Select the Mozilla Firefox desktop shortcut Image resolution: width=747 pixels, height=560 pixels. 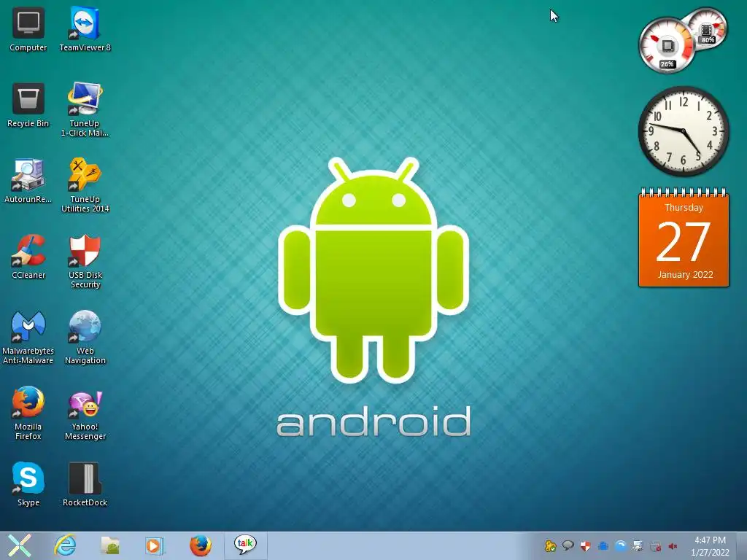(28, 413)
